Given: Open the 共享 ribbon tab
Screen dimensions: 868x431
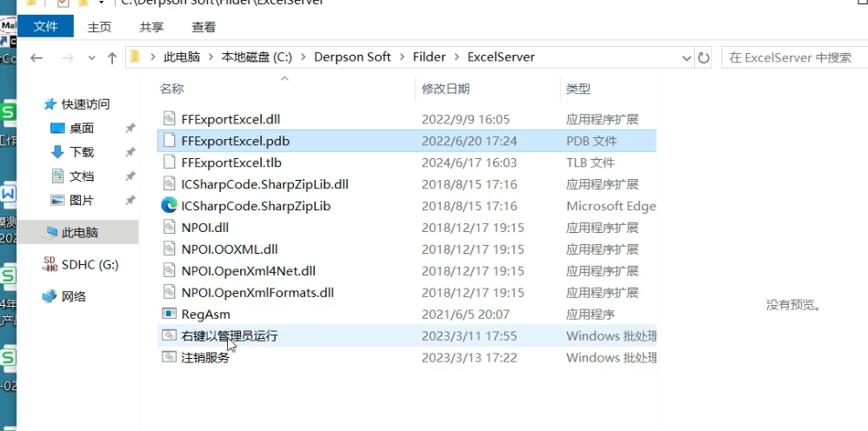Looking at the screenshot, I should [x=151, y=28].
